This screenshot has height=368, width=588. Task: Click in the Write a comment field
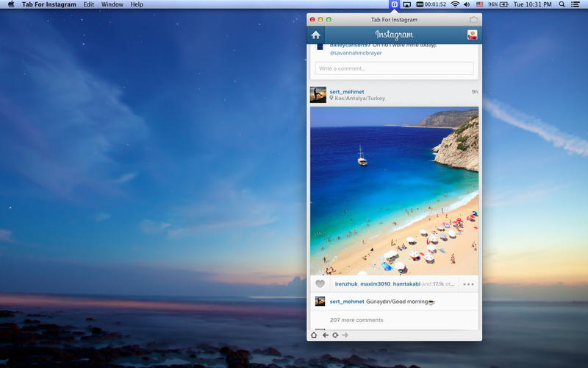394,68
